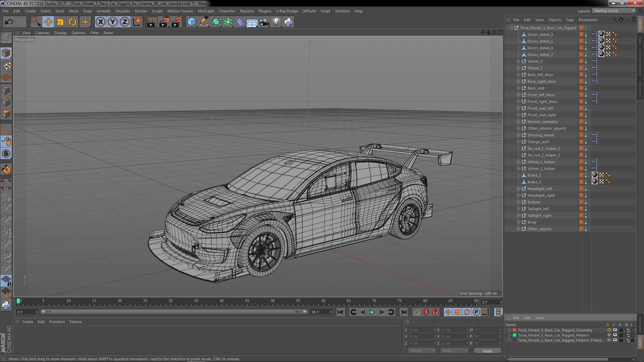This screenshot has height=362, width=644.
Task: Expand Body object in tree
Action: coord(518,222)
